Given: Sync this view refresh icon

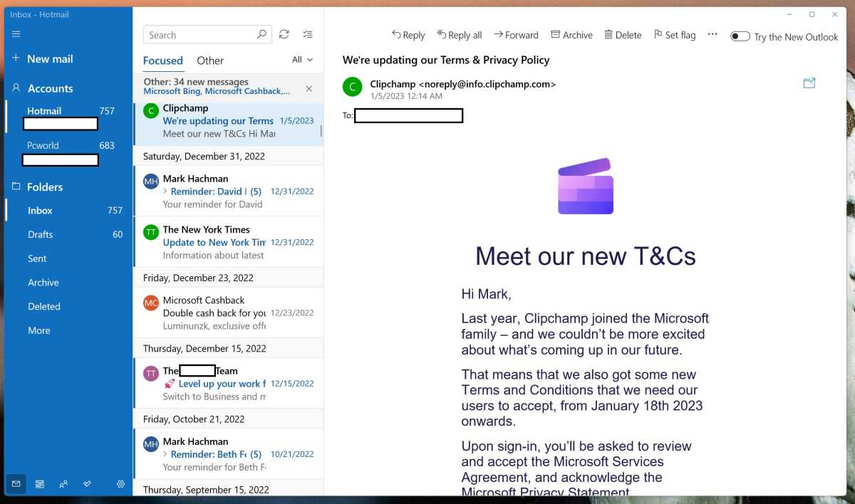Looking at the screenshot, I should point(284,34).
